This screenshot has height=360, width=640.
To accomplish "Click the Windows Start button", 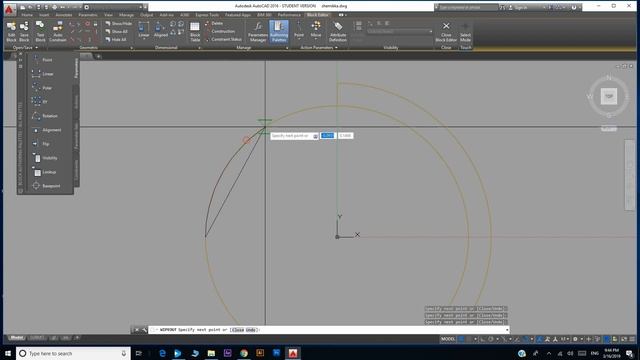I will (8, 353).
